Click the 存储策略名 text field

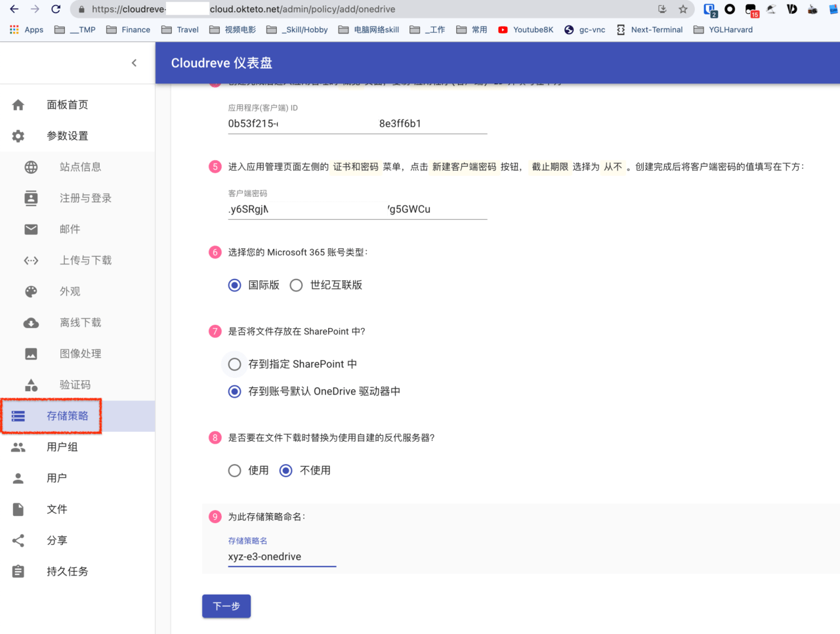pos(282,557)
